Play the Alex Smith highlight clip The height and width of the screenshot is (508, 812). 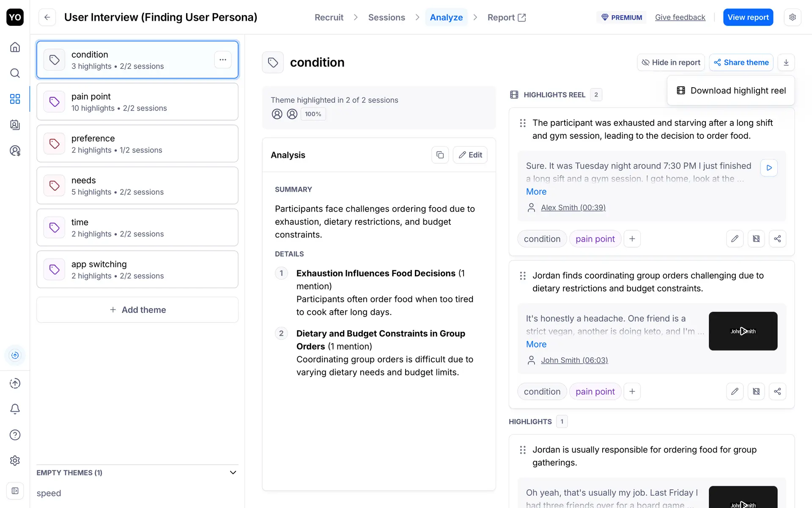pos(769,168)
